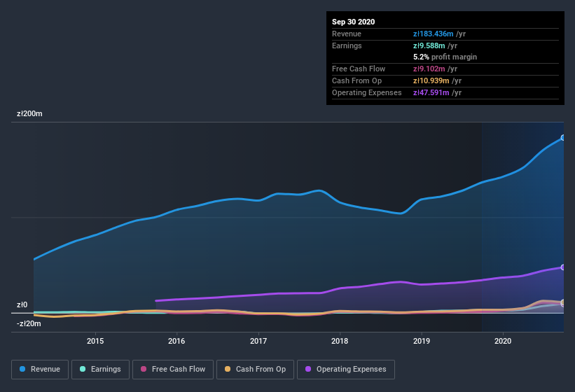Click the 5.2% profit margin text
This screenshot has width=575, height=392.
click(x=445, y=57)
